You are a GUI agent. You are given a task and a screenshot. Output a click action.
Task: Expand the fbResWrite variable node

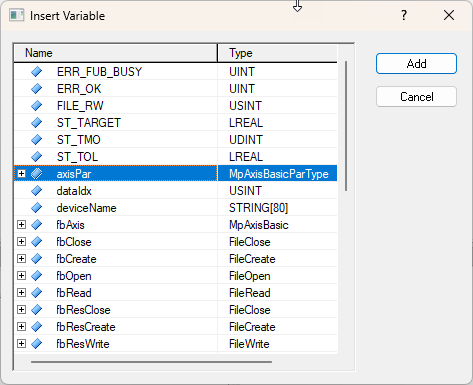click(x=21, y=344)
